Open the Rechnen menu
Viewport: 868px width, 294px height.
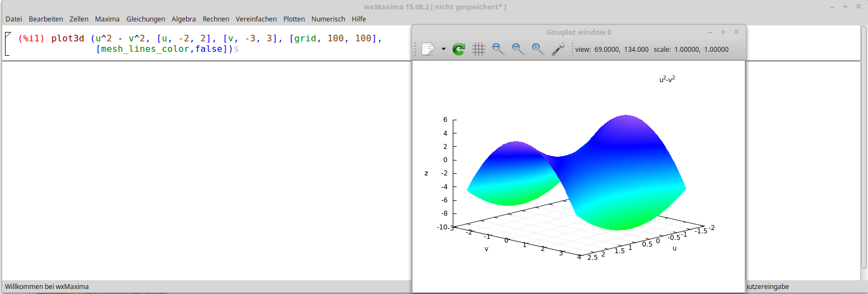coord(216,19)
